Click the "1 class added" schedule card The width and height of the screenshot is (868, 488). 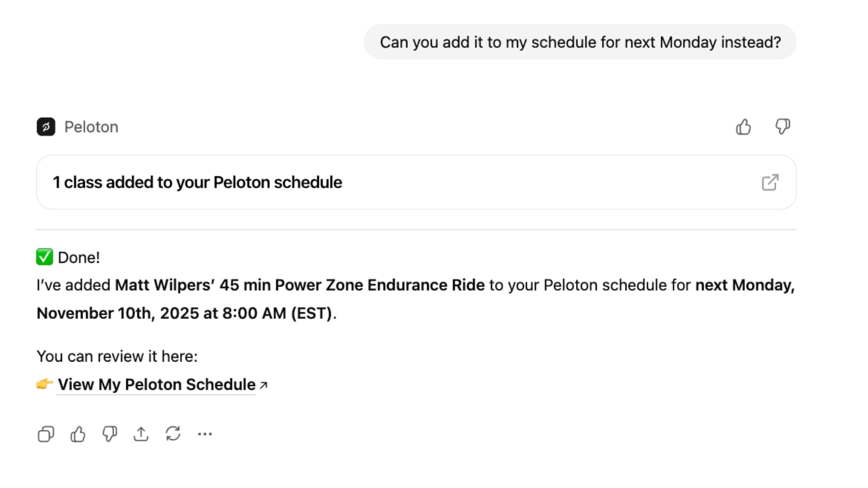(x=380, y=183)
